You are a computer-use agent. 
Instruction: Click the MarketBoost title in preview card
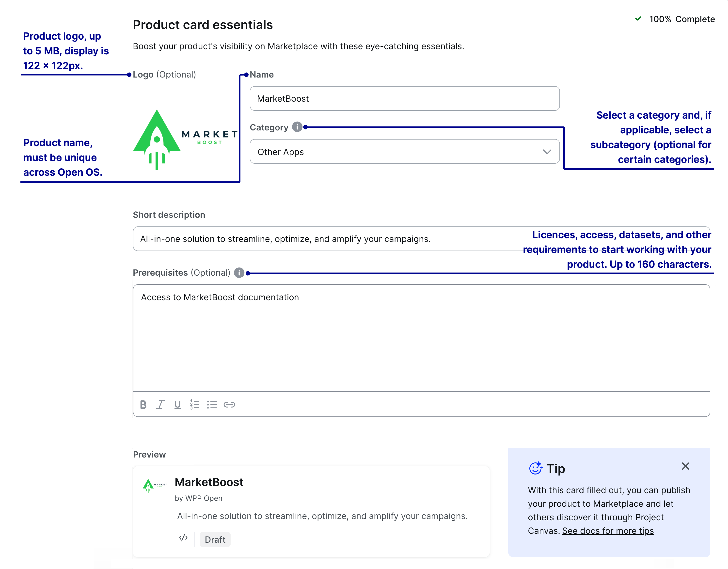[x=209, y=482]
